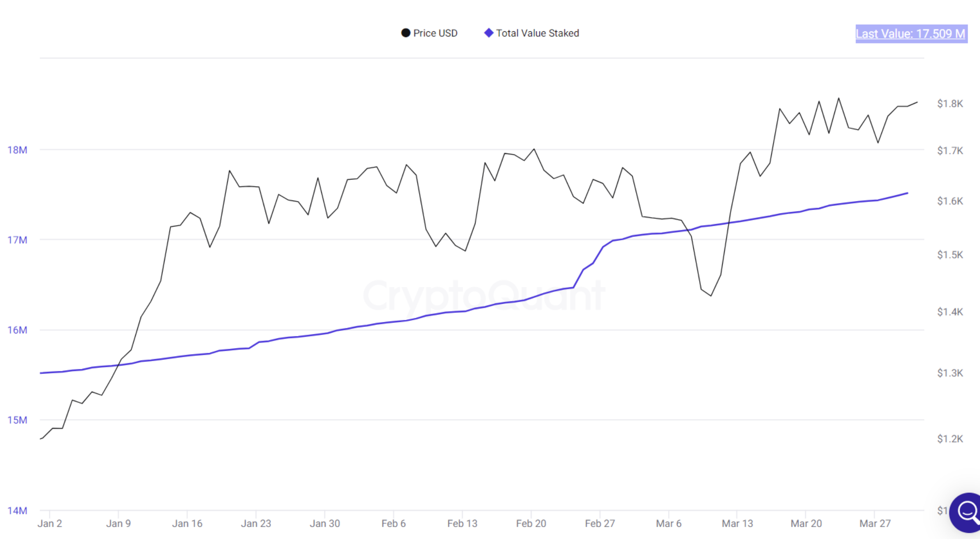Select the Feb 27 date tick
Screen dimensions: 980x544
600,523
